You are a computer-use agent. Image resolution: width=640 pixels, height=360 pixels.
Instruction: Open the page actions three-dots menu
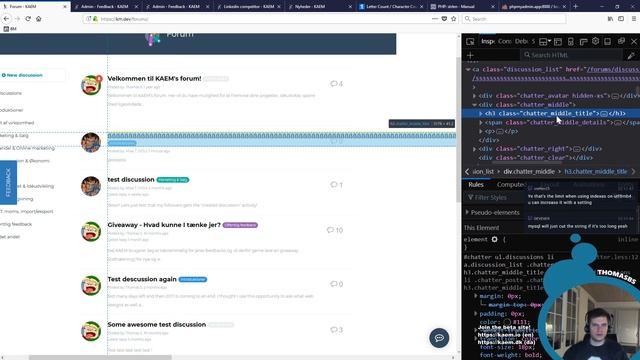click(x=435, y=19)
